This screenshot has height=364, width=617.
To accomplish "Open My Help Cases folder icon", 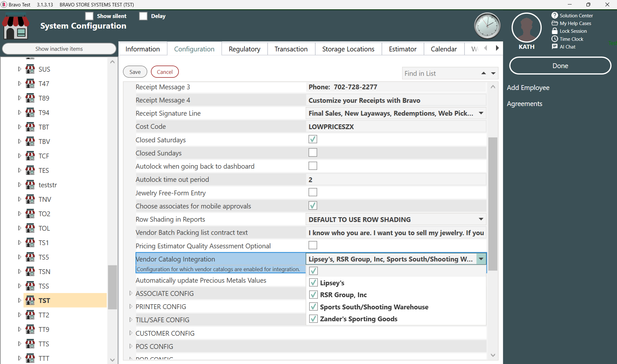I will [x=555, y=23].
